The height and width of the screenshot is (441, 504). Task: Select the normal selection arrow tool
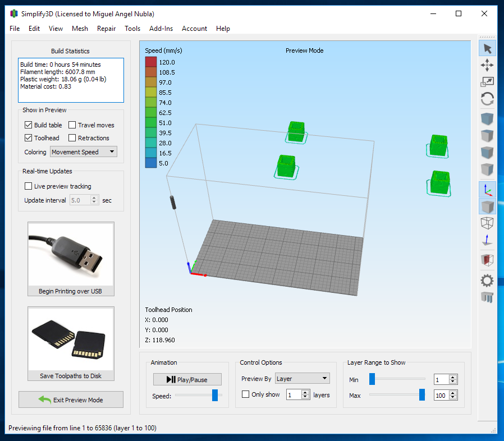(x=487, y=49)
